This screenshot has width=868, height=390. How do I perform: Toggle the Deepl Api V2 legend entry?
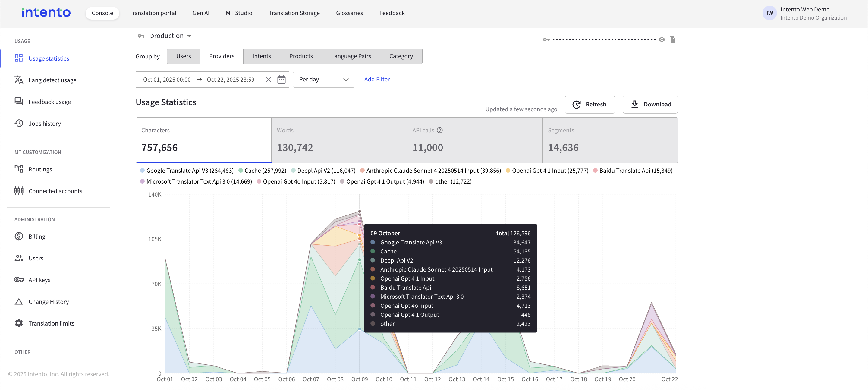[323, 171]
